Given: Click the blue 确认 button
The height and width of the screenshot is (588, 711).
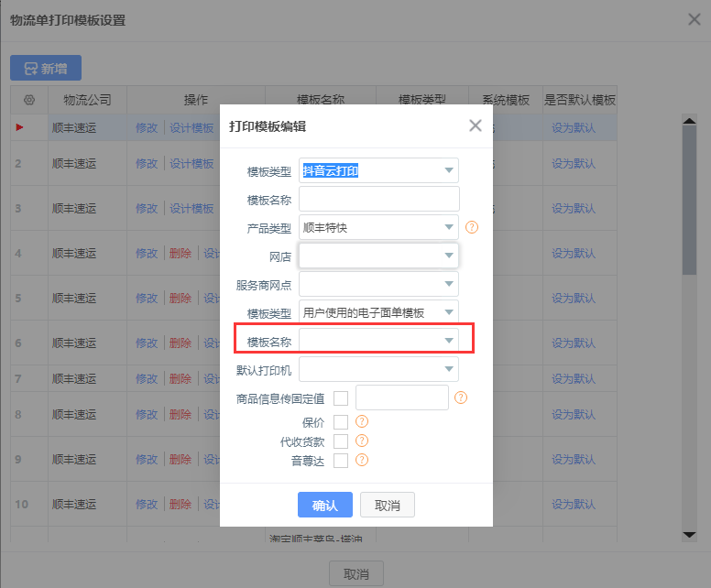Looking at the screenshot, I should coord(325,505).
